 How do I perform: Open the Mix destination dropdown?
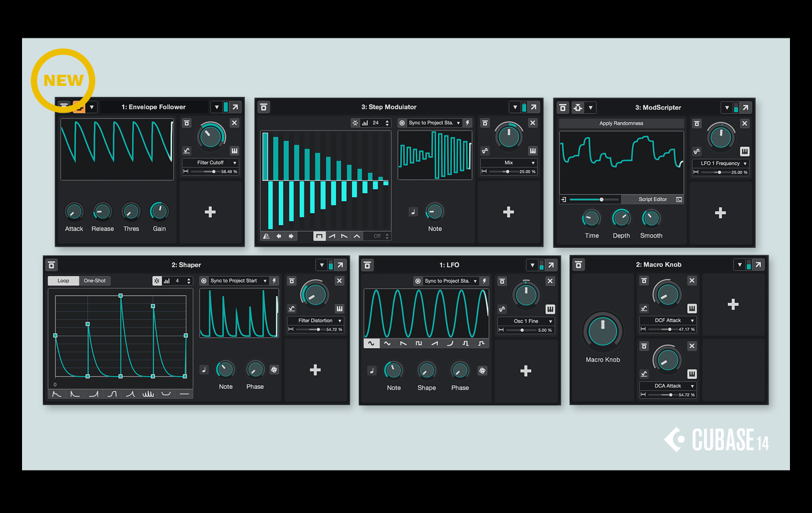(x=508, y=163)
